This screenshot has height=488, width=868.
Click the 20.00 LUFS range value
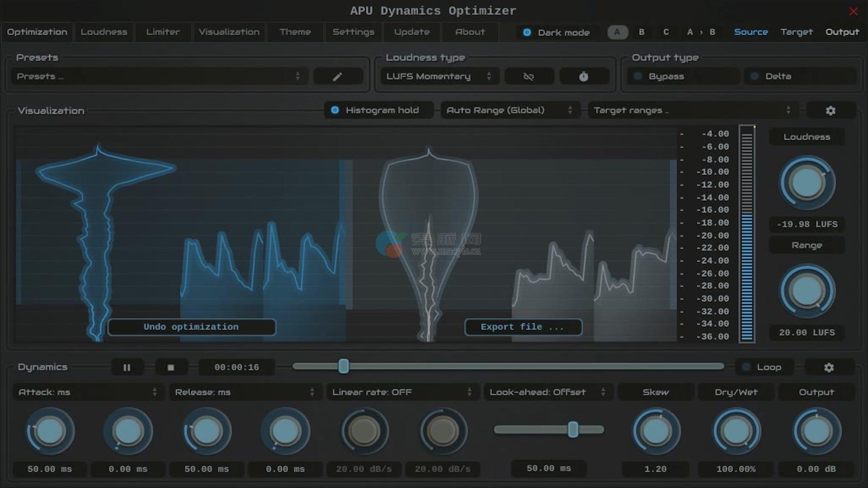[807, 333]
